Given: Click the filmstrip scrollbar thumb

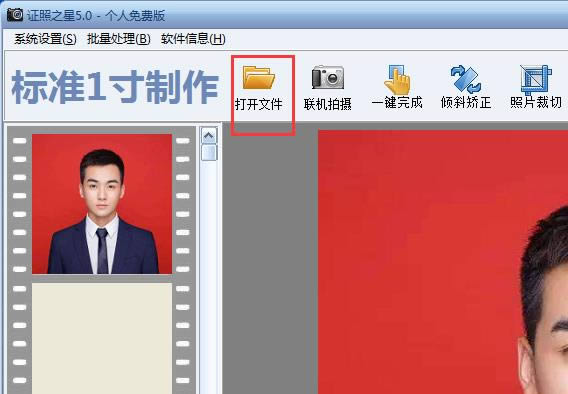Looking at the screenshot, I should pyautogui.click(x=209, y=152).
